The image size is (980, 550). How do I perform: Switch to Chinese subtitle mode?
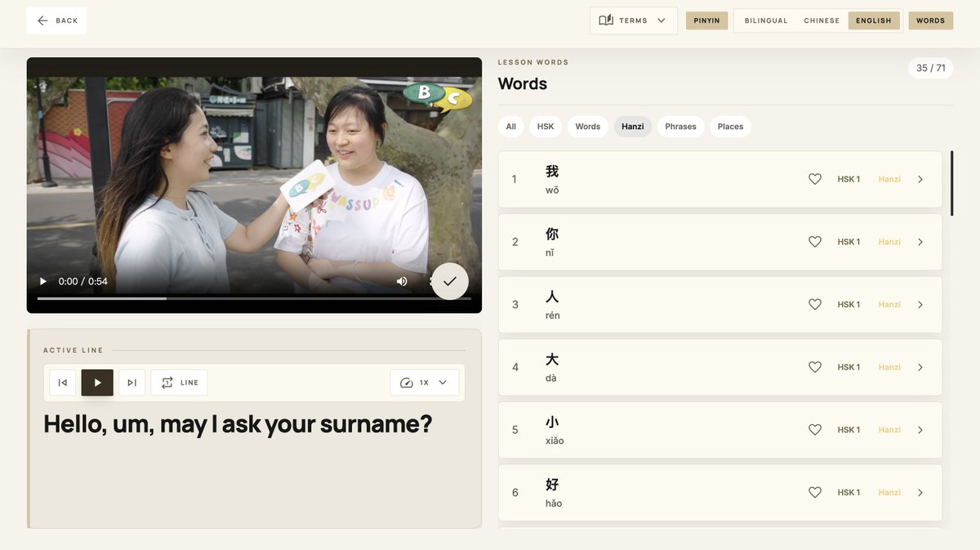click(x=822, y=20)
